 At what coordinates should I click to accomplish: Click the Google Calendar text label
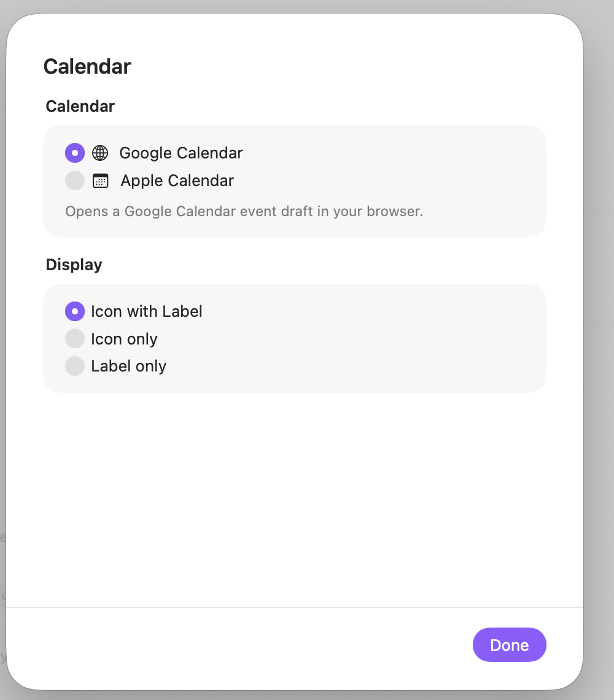[181, 153]
